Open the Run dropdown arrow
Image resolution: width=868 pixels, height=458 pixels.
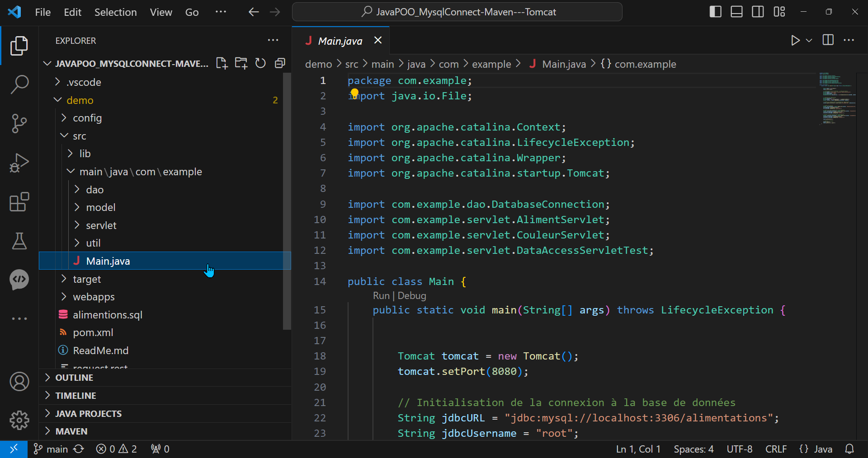click(x=809, y=41)
